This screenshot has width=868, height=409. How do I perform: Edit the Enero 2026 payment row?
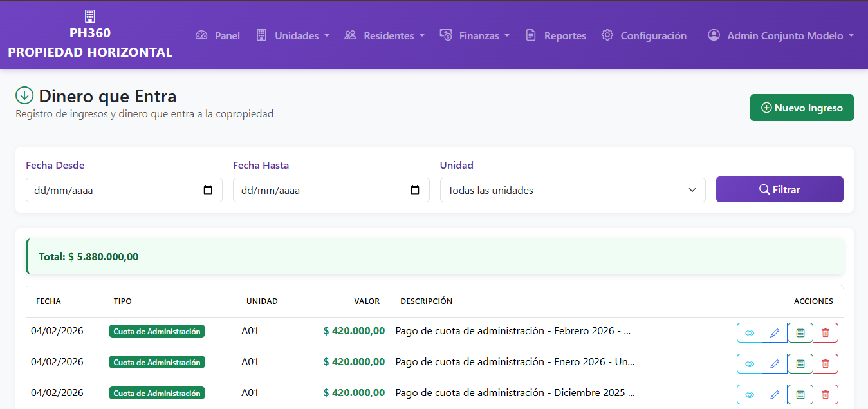(775, 364)
